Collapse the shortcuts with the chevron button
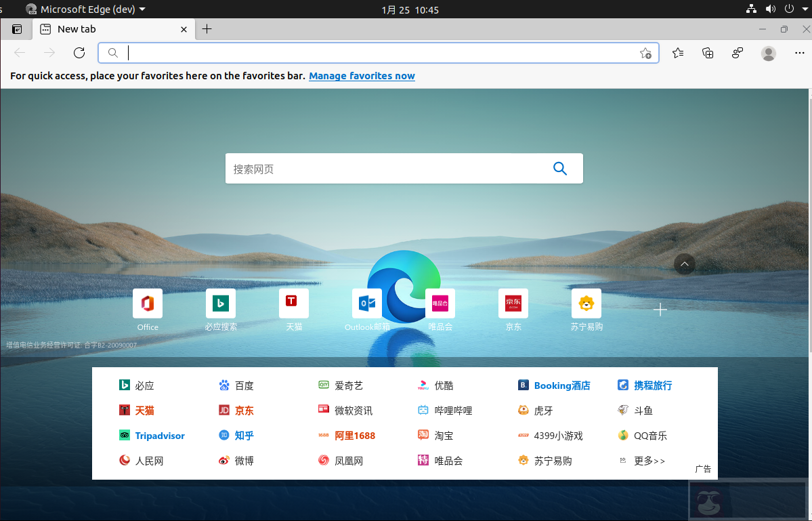812x521 pixels. tap(684, 264)
